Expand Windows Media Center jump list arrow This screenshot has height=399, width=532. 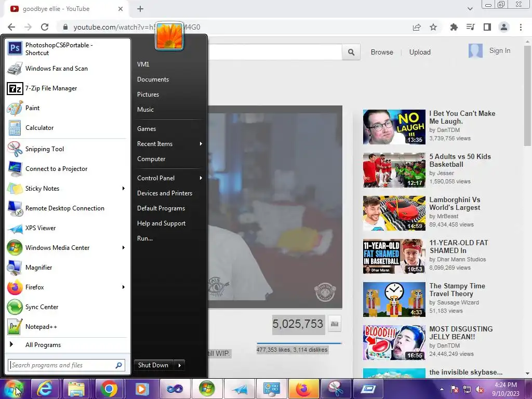[x=124, y=248]
